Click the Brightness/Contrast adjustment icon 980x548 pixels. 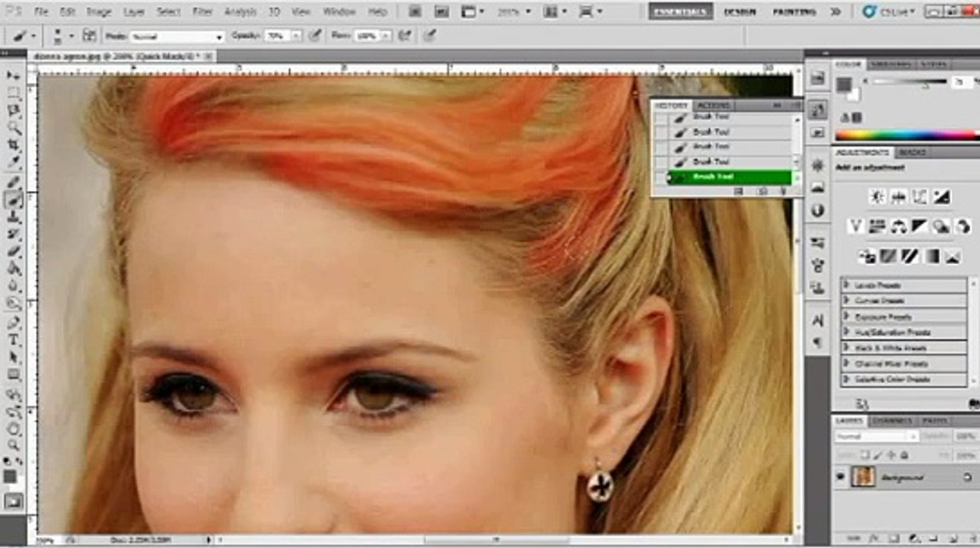coord(877,198)
